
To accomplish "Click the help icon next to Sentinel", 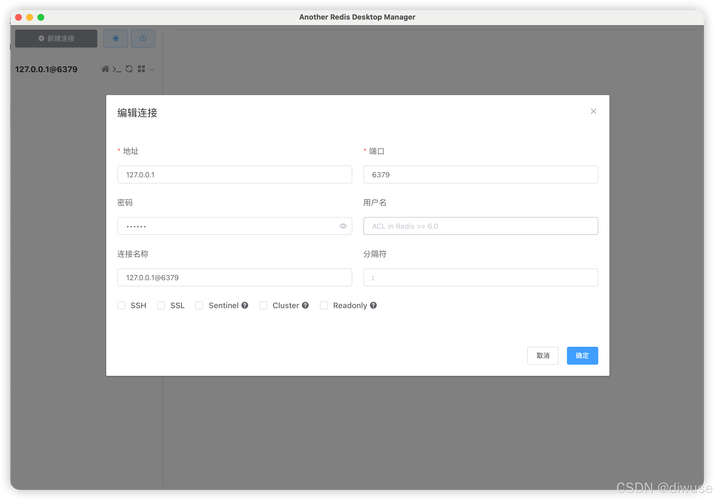I will click(245, 306).
